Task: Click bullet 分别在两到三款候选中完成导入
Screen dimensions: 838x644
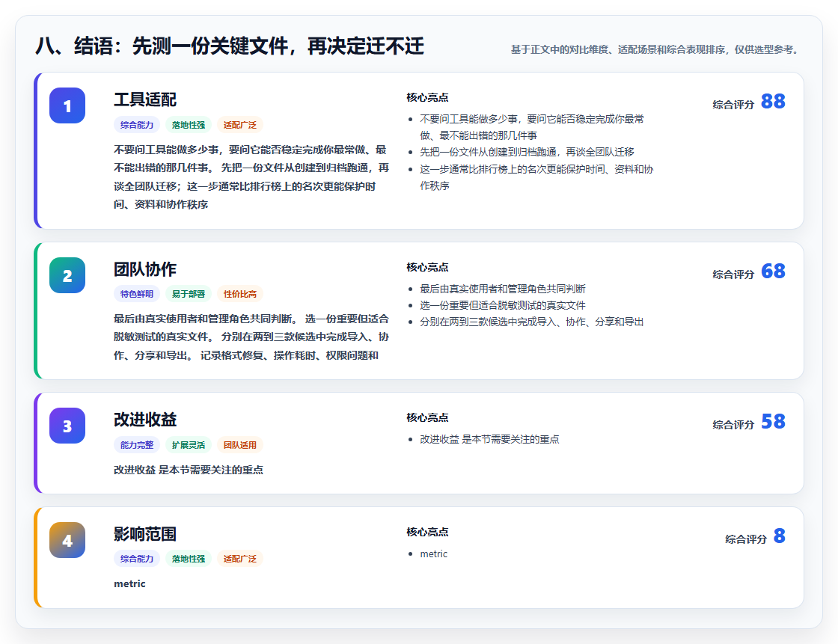Action: [x=531, y=322]
